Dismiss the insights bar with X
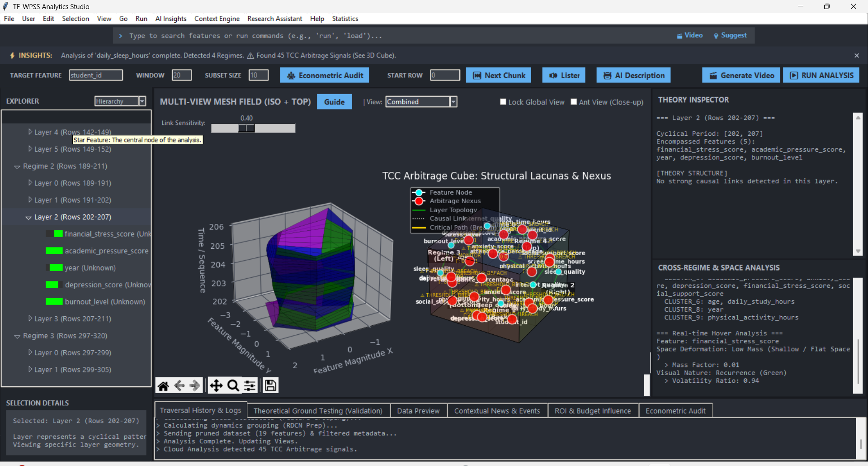Image resolution: width=868 pixels, height=466 pixels. pos(856,55)
